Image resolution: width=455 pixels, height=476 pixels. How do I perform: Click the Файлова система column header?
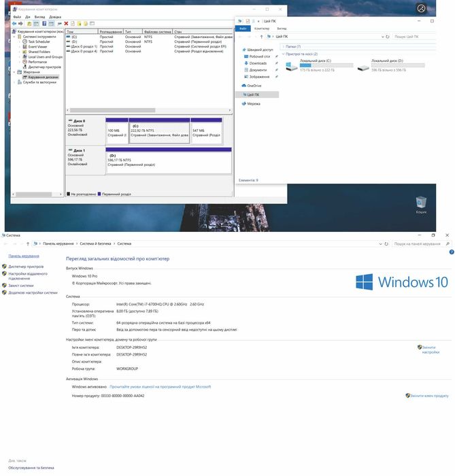point(158,31)
